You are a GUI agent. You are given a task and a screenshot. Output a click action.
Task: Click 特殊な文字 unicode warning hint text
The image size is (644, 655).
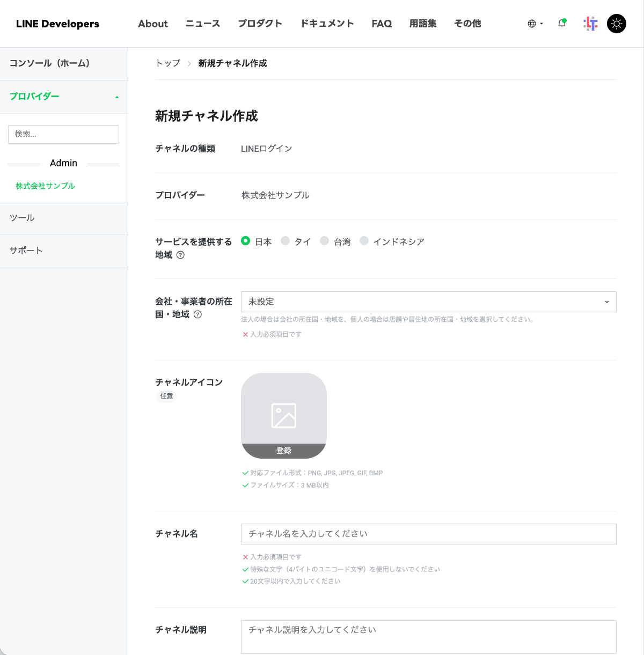tap(345, 569)
